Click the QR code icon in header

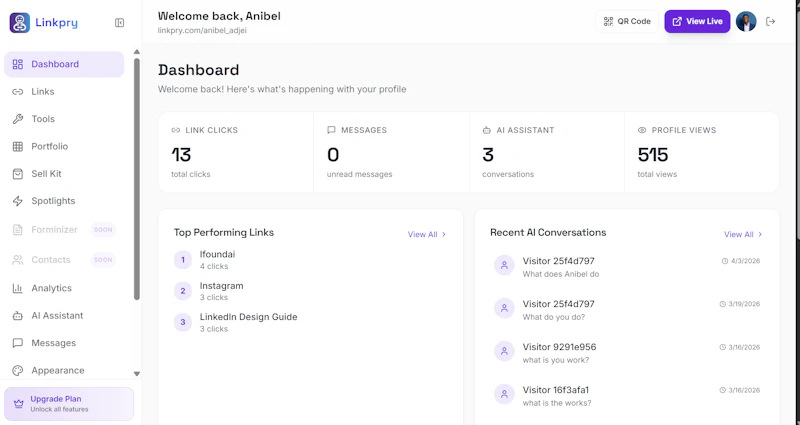[x=608, y=21]
